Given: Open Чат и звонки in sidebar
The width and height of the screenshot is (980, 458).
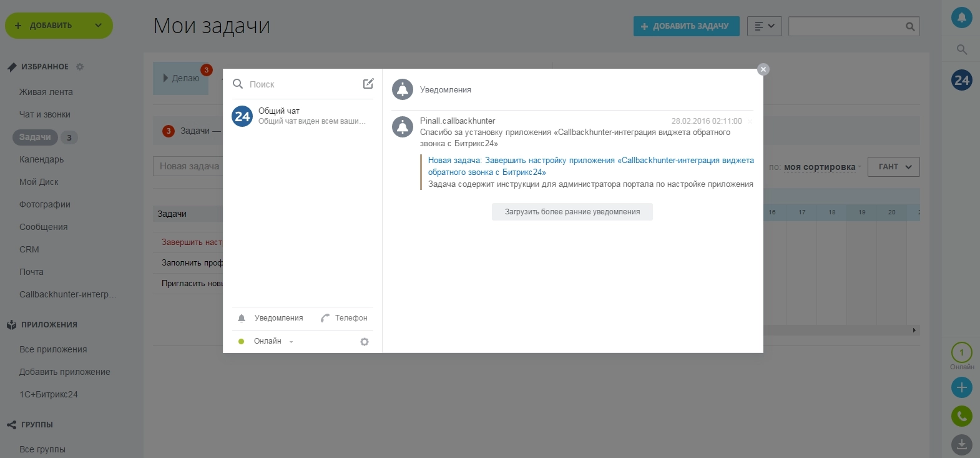Looking at the screenshot, I should pos(45,114).
